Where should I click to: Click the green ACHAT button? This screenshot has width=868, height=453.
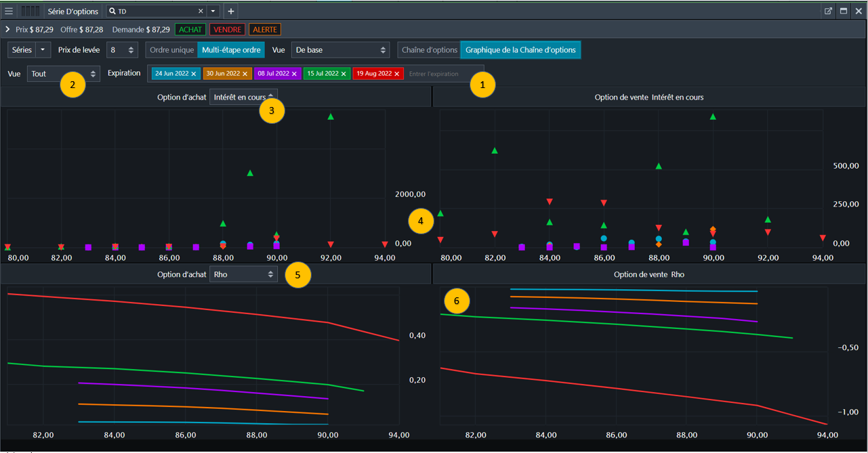pyautogui.click(x=190, y=30)
